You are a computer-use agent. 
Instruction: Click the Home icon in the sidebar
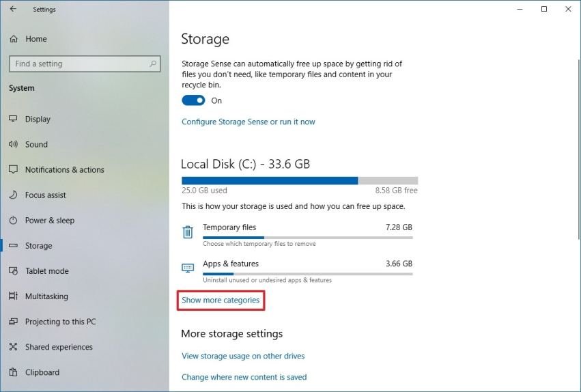click(14, 39)
